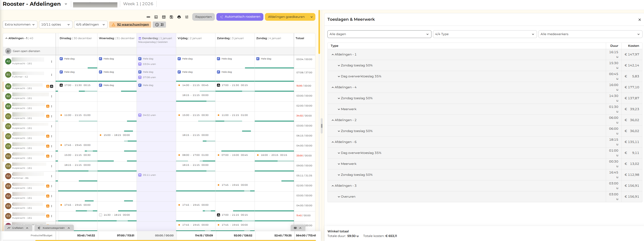Click the compact row view icon
Screen dimensions: 644x241
[148, 17]
